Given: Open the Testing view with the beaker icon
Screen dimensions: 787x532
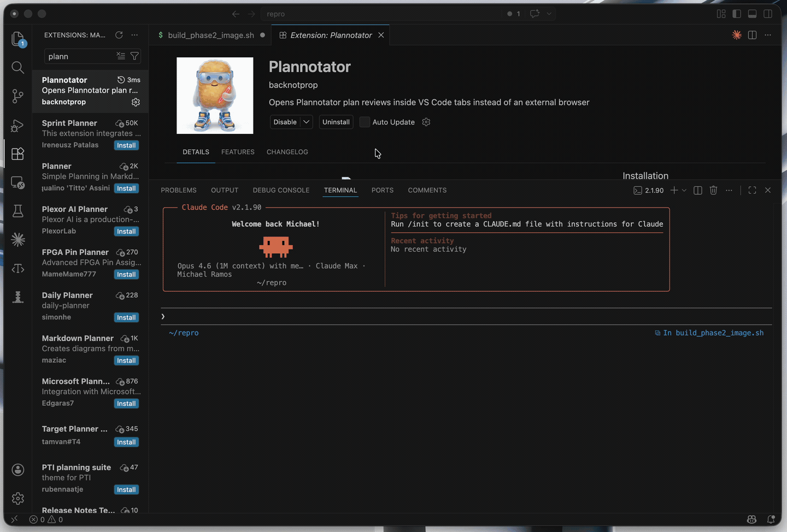Looking at the screenshot, I should 17,211.
